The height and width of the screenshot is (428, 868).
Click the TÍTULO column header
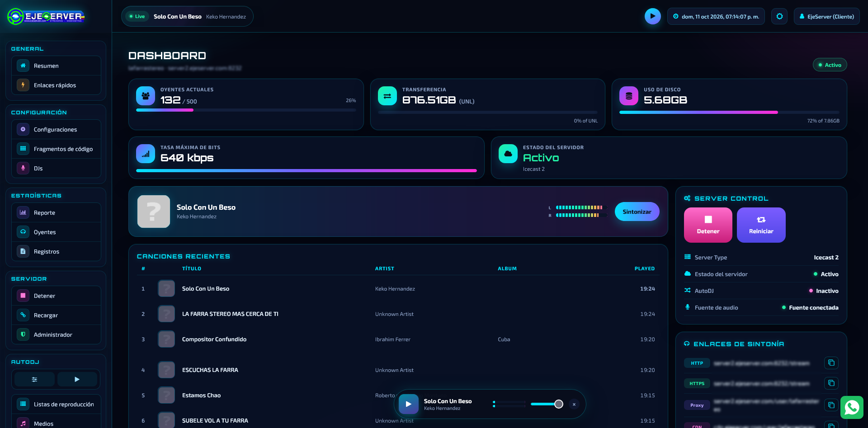click(192, 268)
